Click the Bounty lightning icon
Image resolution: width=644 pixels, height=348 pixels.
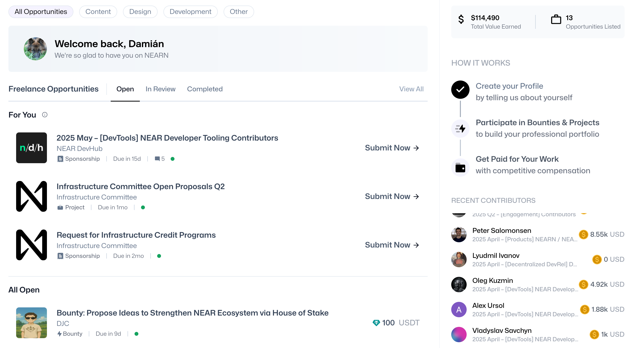click(x=59, y=334)
